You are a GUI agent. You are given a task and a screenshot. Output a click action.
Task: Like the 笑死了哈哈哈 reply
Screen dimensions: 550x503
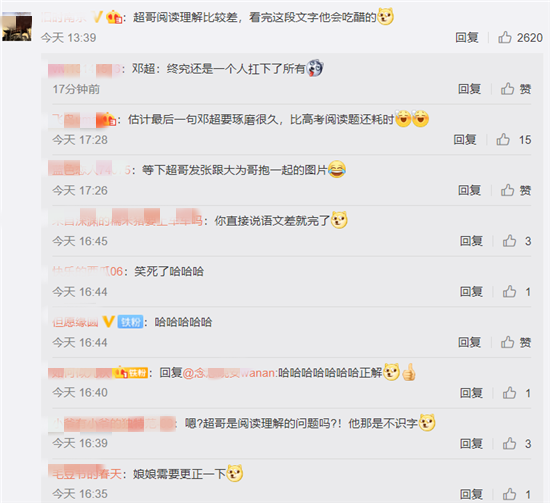point(509,291)
